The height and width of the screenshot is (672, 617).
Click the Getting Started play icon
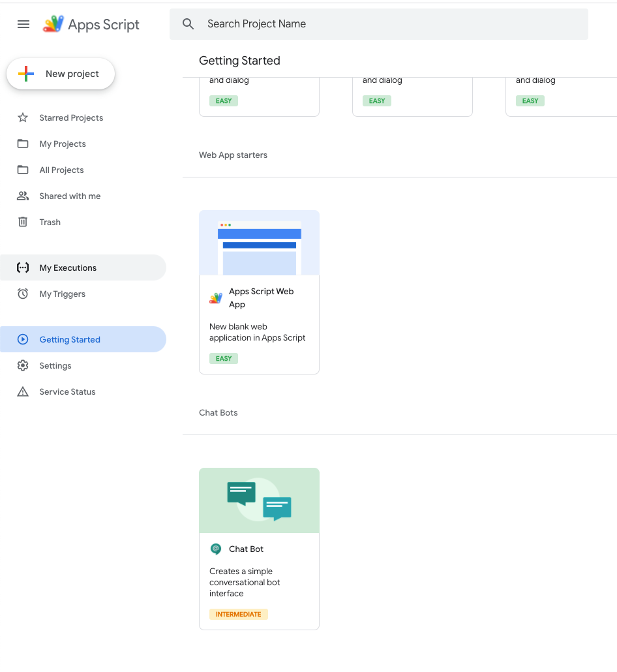23,339
